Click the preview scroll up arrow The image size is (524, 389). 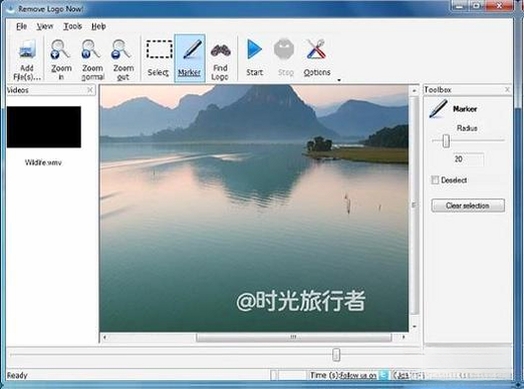[x=414, y=90]
